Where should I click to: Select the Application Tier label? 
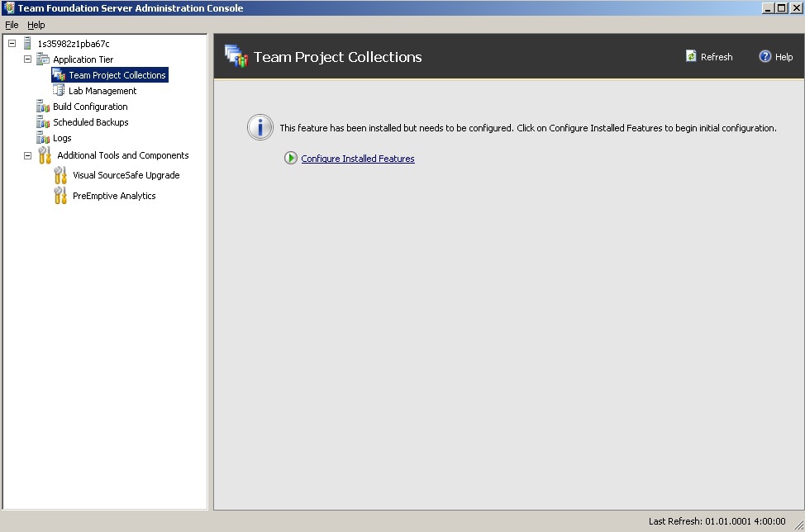click(83, 59)
